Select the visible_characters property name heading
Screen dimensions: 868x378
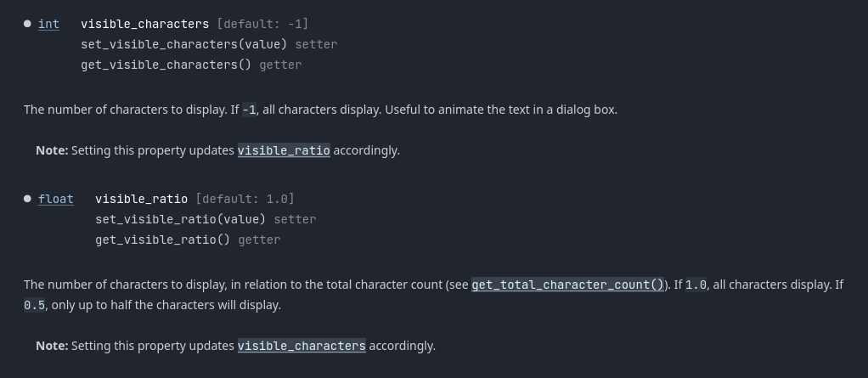[x=145, y=24]
